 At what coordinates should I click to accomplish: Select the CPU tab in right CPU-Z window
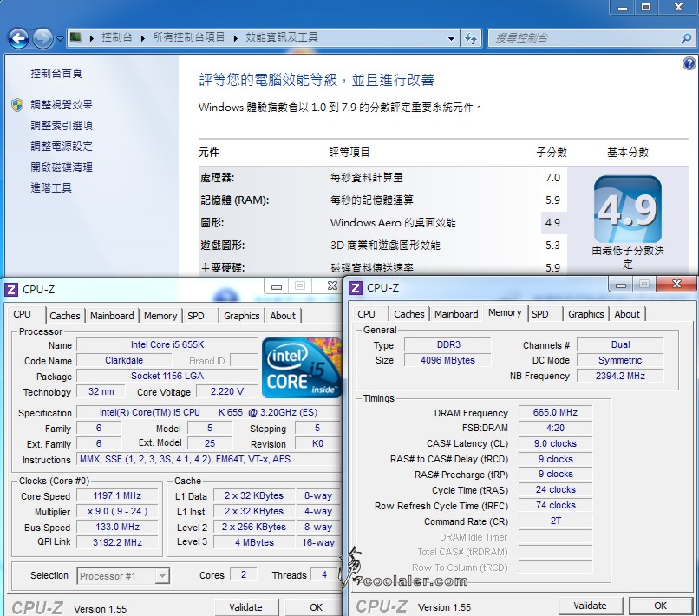point(367,314)
